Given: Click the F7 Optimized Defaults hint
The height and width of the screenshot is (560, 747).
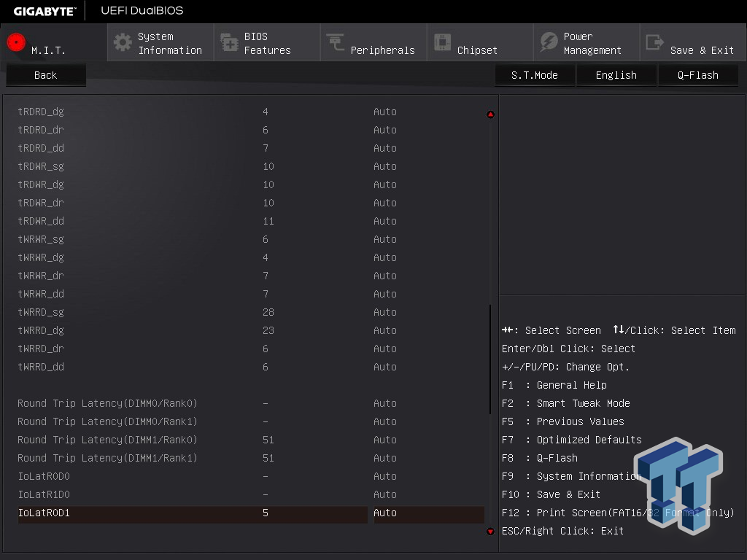Looking at the screenshot, I should [572, 440].
